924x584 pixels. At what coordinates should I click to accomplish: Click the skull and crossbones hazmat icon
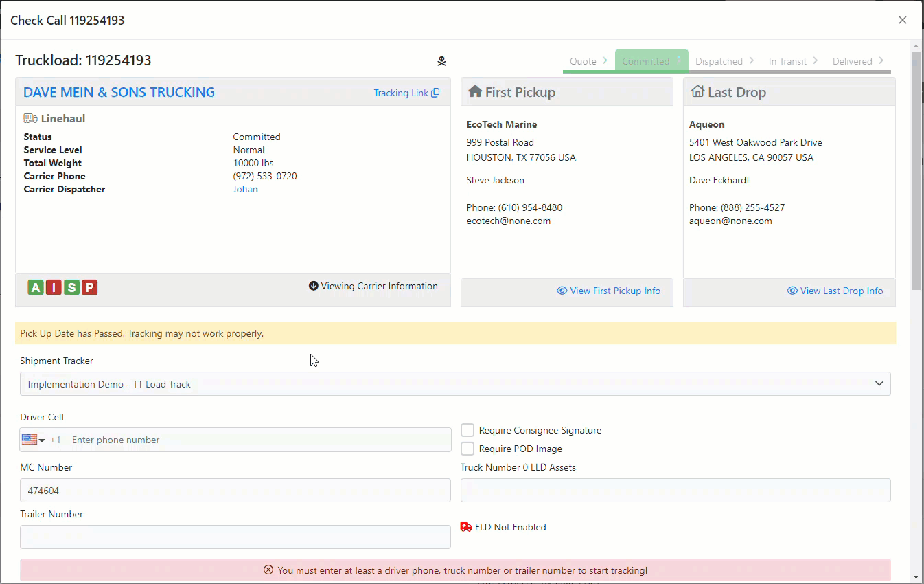point(441,61)
